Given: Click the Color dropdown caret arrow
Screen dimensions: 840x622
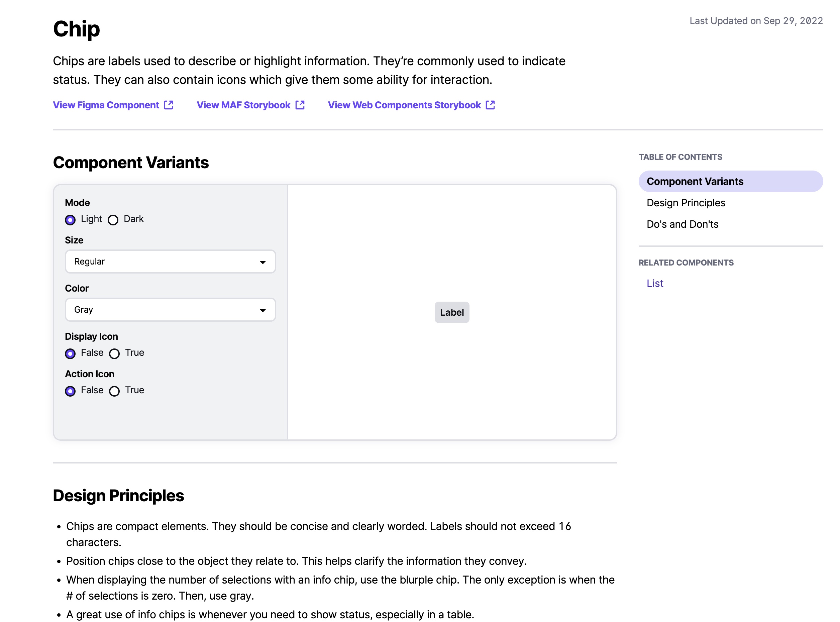Looking at the screenshot, I should 262,310.
